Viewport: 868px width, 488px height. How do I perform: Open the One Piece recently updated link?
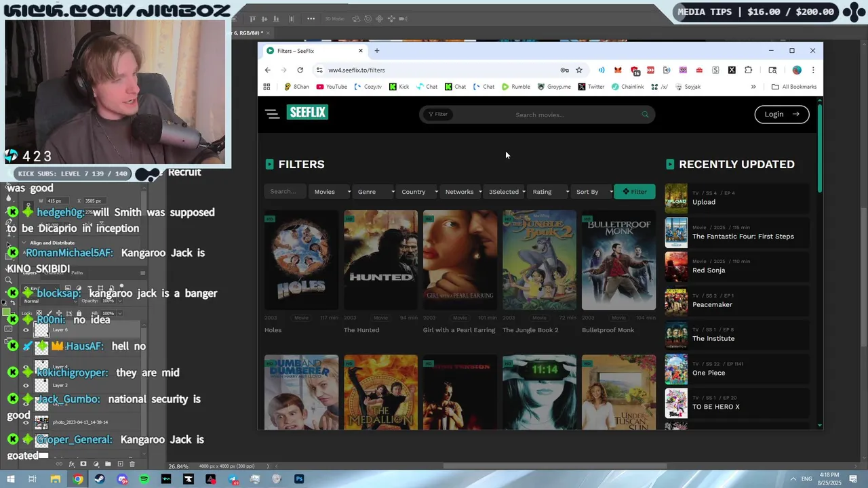pos(709,373)
